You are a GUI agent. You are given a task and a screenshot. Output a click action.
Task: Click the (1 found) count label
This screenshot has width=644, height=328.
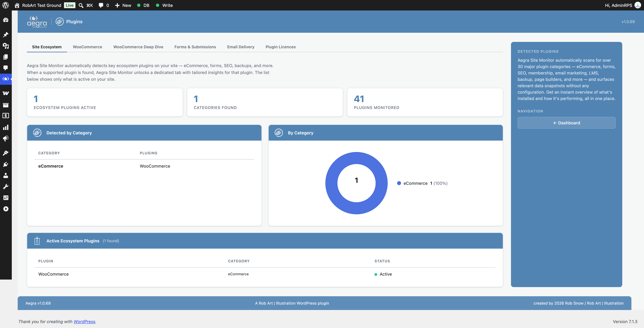pos(111,241)
